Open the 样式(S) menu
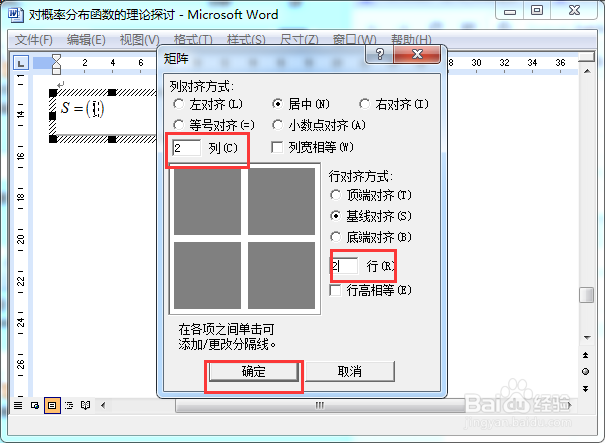The image size is (605, 443). click(x=246, y=40)
